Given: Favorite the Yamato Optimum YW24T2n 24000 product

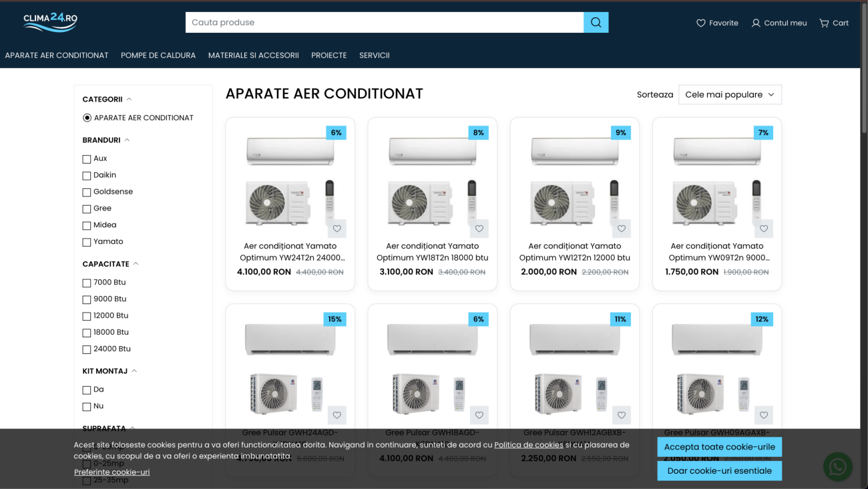Looking at the screenshot, I should [337, 228].
